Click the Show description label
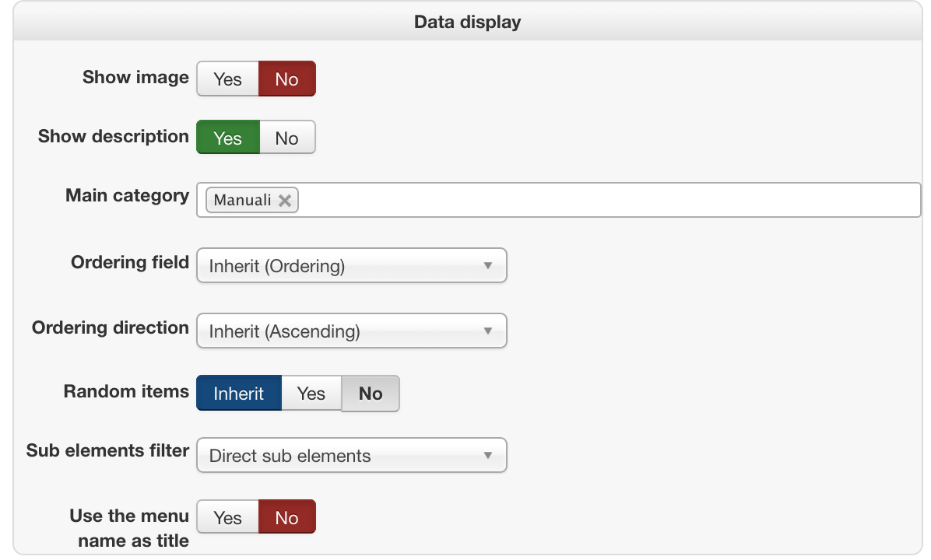Screen dimensions: 931x560 (x=113, y=137)
